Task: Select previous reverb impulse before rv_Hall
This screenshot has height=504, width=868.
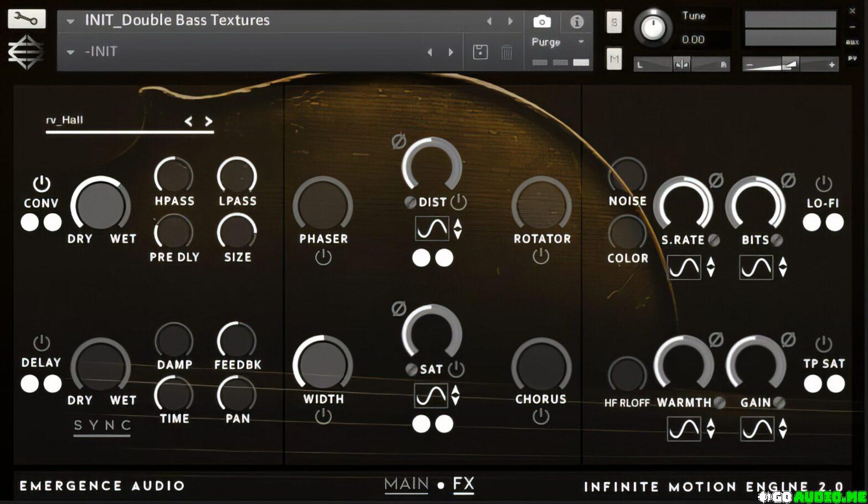Action: click(x=189, y=121)
